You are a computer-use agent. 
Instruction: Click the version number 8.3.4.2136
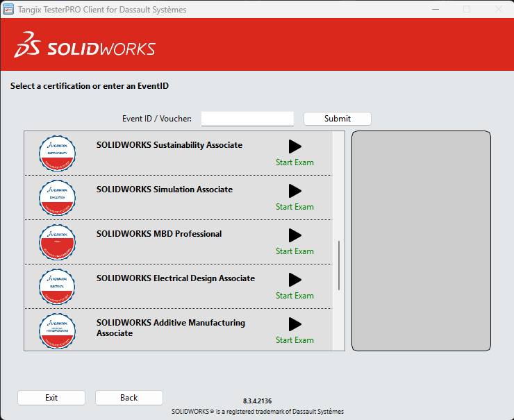tap(257, 401)
